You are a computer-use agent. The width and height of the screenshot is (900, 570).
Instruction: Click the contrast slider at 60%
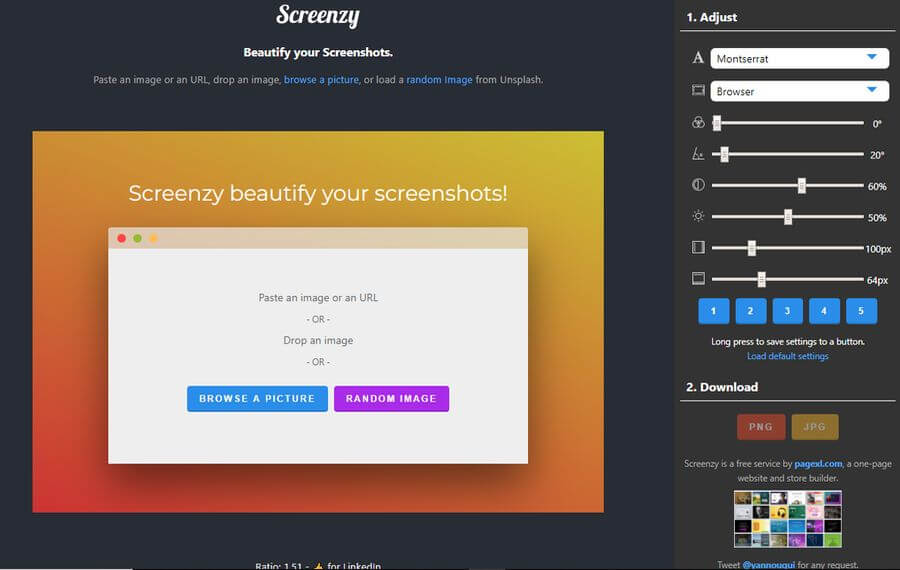pos(788,185)
